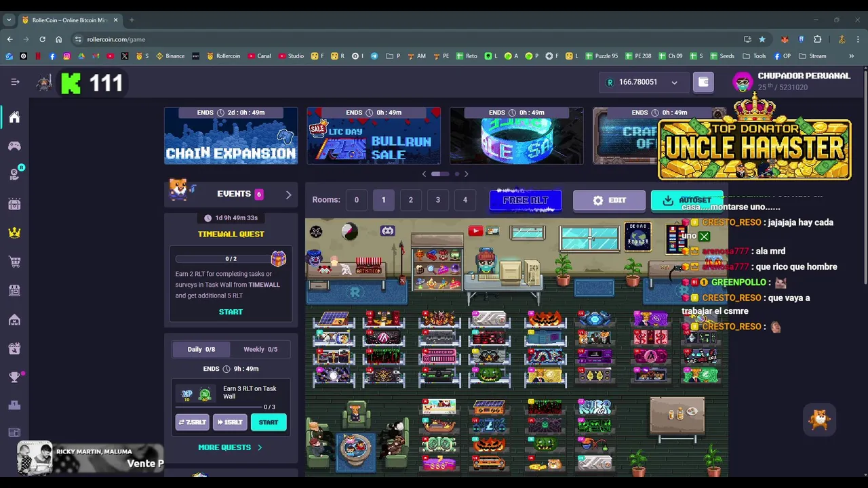Screen dimensions: 868x488
Task: Click the FREE RLT button
Action: (526, 201)
